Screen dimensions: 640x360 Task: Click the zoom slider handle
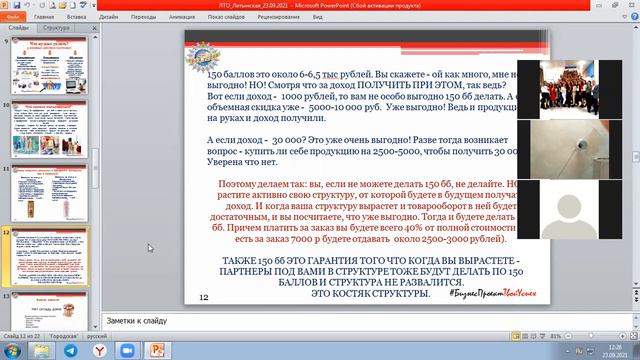pos(591,336)
